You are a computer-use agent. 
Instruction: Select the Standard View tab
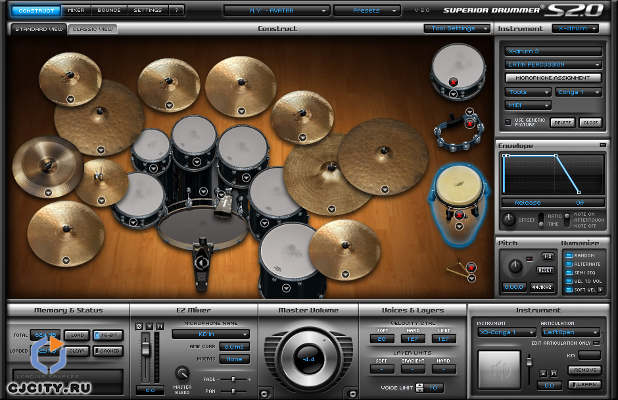coord(39,29)
